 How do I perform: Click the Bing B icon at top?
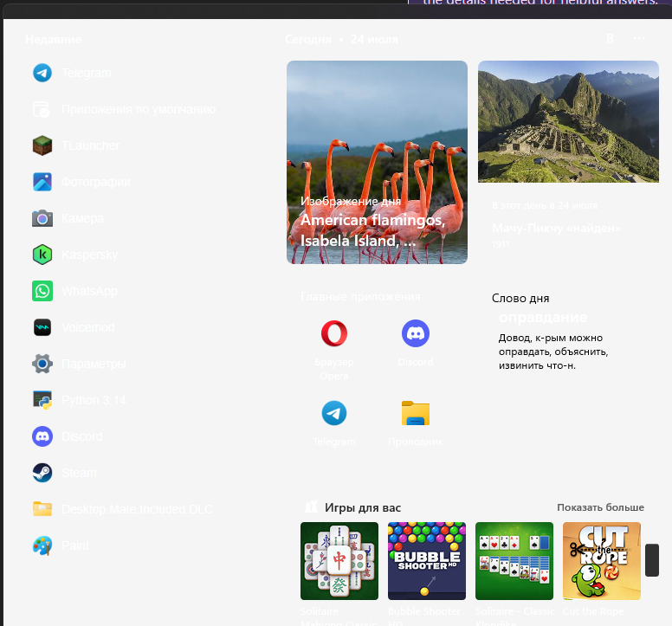coord(610,39)
